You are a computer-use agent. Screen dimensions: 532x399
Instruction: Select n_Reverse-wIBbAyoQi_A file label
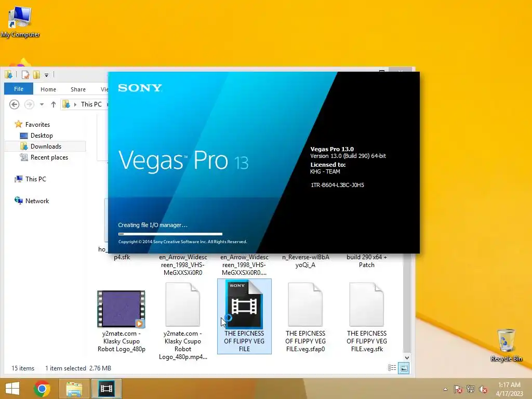tap(305, 261)
